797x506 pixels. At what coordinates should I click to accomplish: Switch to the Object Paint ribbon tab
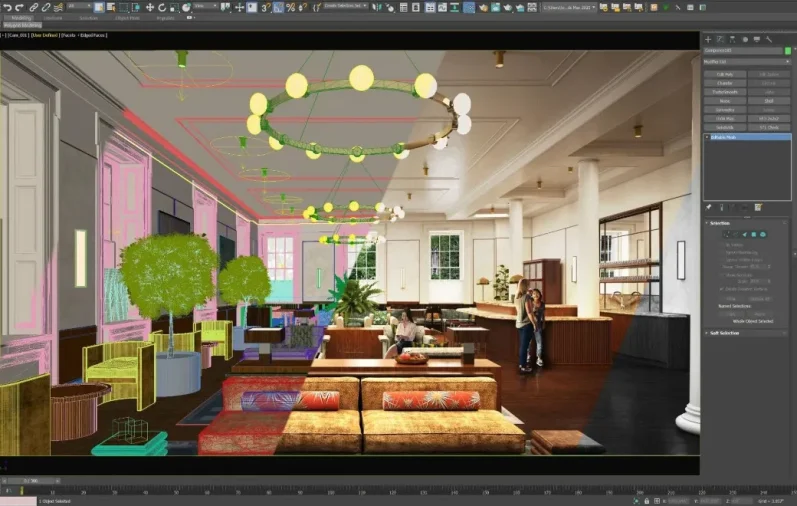click(x=128, y=17)
